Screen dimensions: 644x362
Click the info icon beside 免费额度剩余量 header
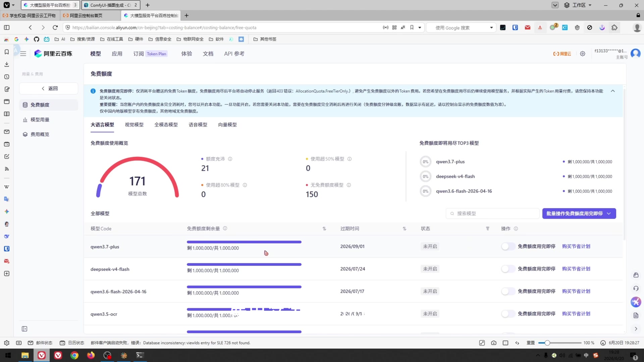[225, 228]
